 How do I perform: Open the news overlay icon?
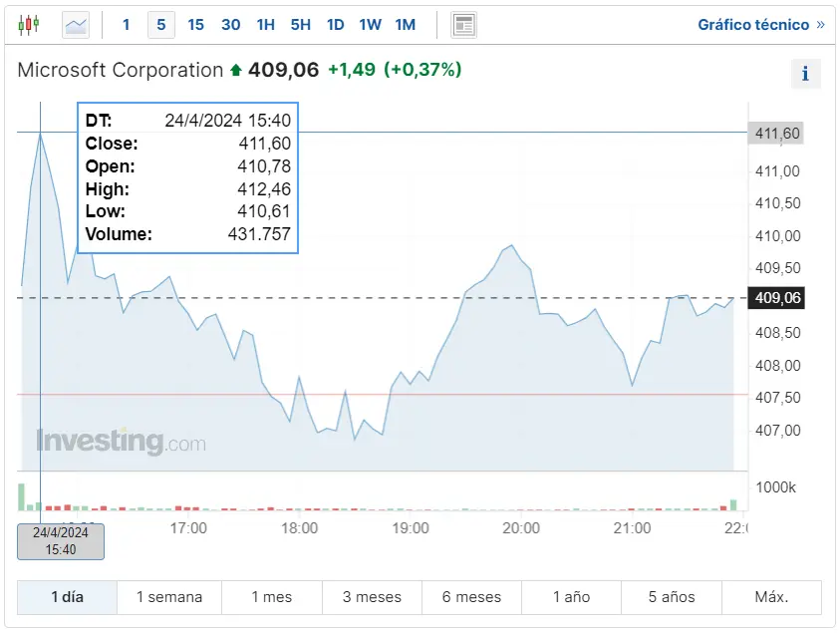[463, 25]
